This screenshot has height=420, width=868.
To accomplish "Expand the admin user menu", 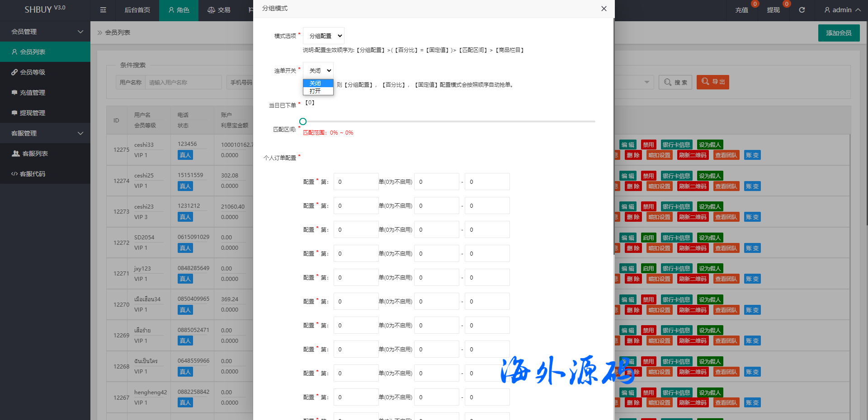I will [x=842, y=10].
